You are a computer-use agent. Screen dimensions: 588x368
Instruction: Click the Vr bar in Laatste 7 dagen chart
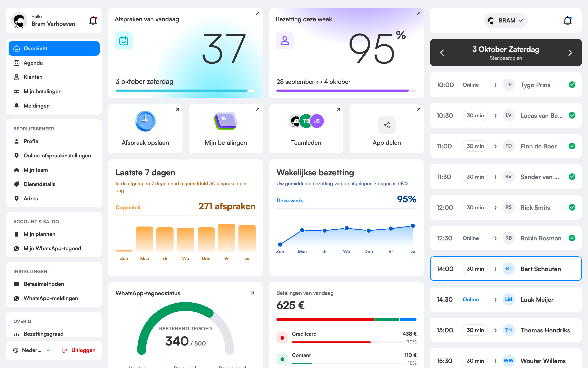tap(226, 238)
